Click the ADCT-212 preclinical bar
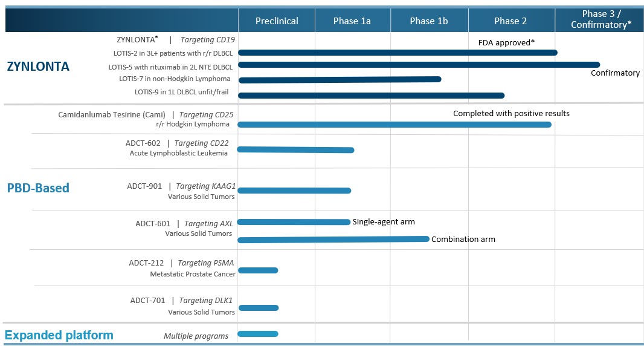Image resolution: width=644 pixels, height=346 pixels. click(258, 270)
